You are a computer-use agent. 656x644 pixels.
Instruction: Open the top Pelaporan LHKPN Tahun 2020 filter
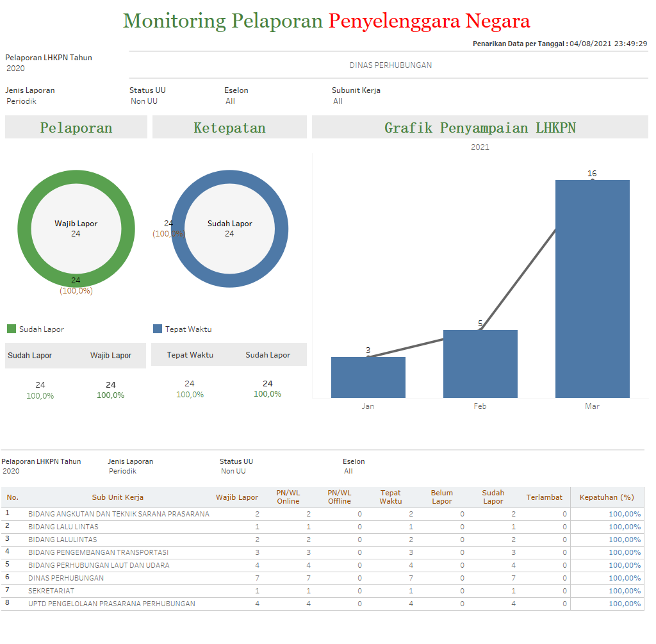[16, 69]
